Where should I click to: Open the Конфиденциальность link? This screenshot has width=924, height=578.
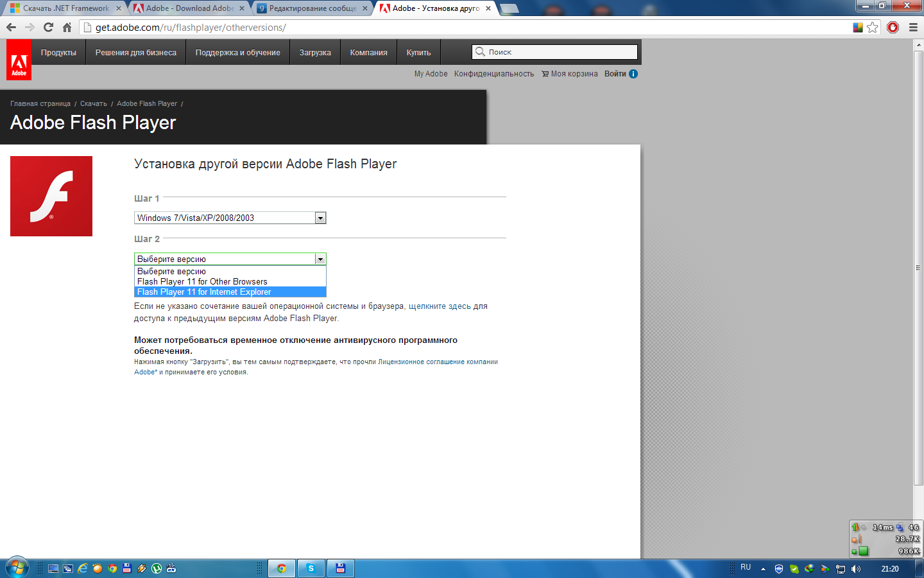click(494, 74)
